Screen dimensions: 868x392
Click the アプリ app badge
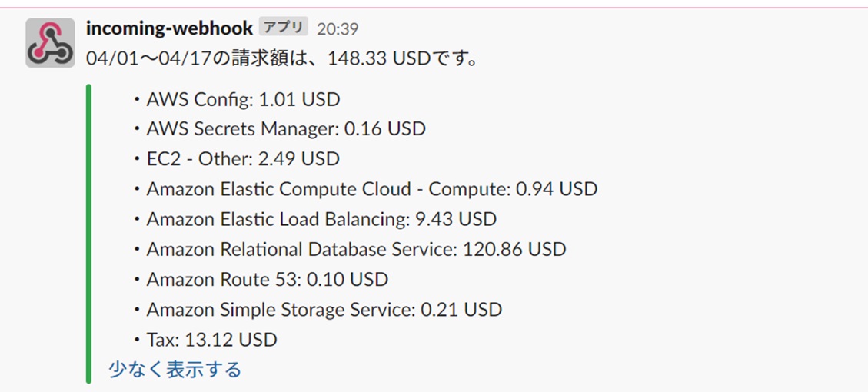click(x=283, y=27)
